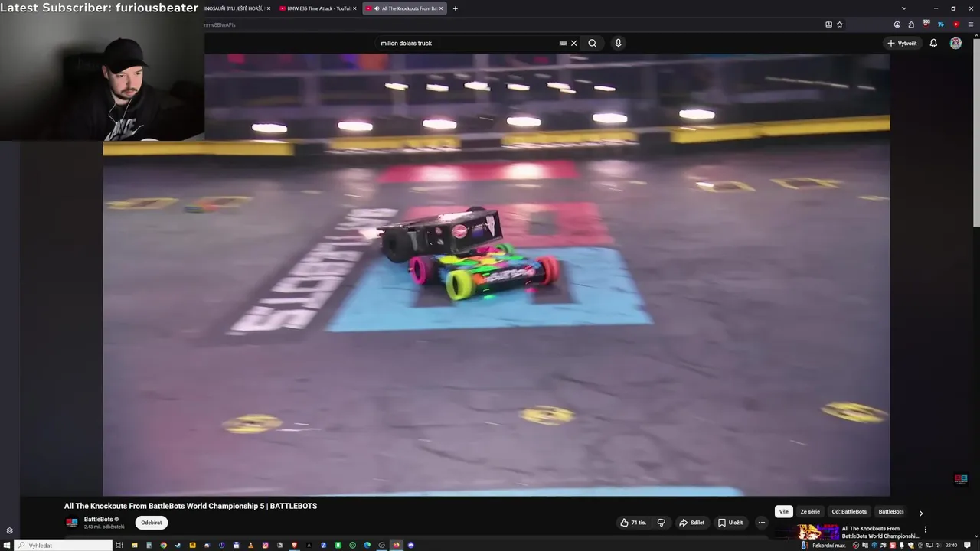Open the Windows Start menu
This screenshot has width=980, height=551.
tap(6, 545)
